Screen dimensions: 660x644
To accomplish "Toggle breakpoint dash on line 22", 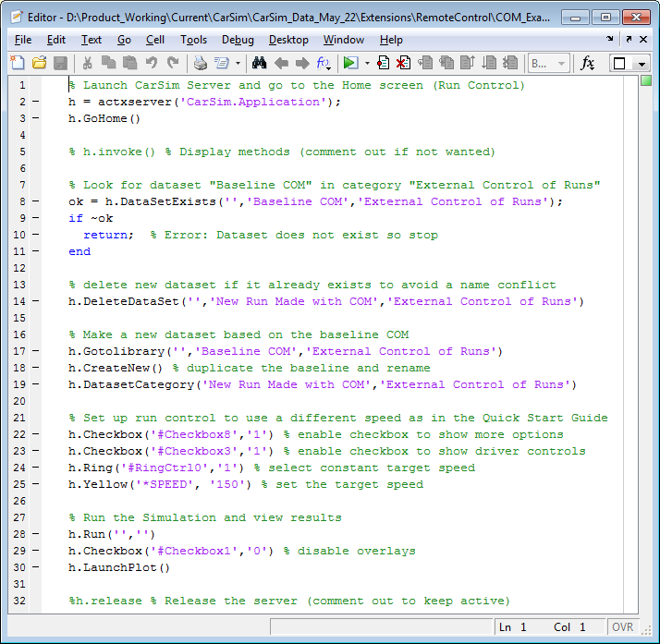I will [x=36, y=433].
